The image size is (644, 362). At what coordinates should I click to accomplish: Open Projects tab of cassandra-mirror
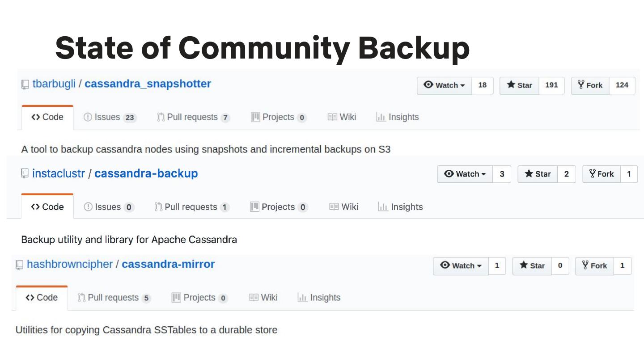[x=199, y=298]
